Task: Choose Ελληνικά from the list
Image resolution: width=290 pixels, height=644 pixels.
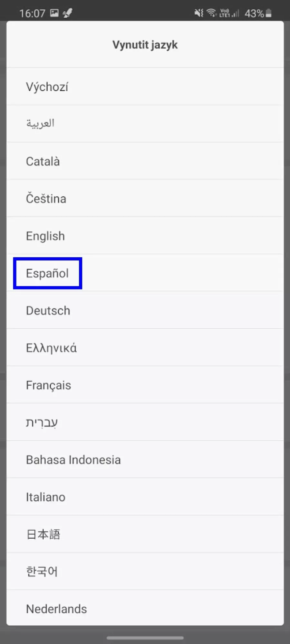Action: [x=145, y=348]
